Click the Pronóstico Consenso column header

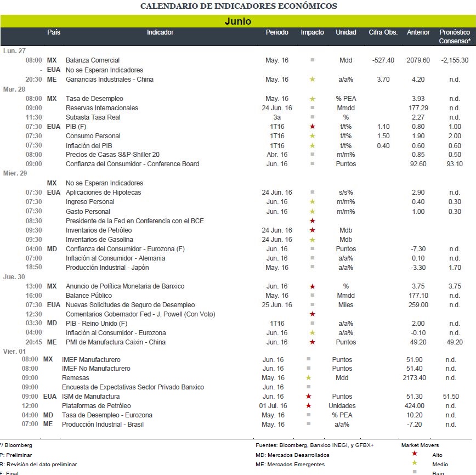click(455, 36)
